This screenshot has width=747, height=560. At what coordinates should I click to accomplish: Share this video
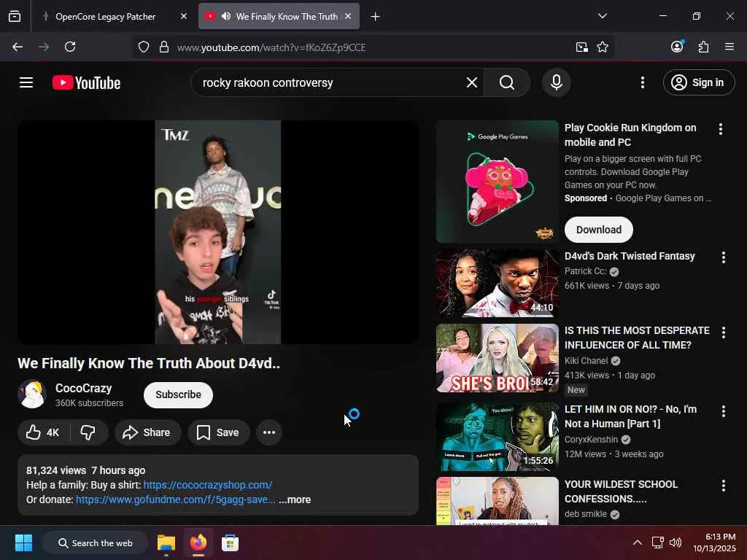tap(147, 432)
